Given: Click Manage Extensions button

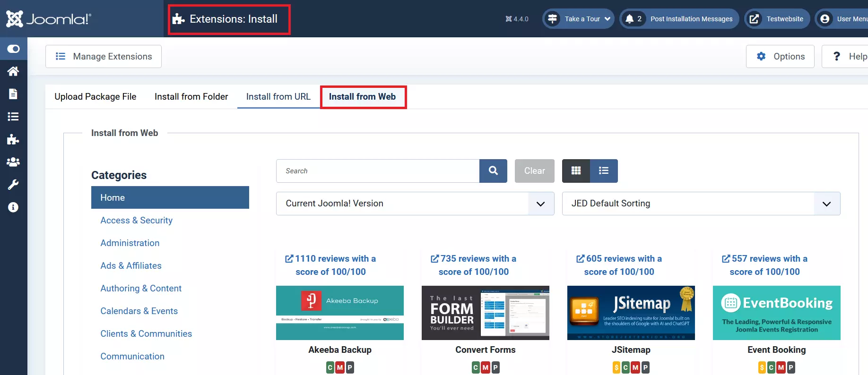Looking at the screenshot, I should click(x=104, y=57).
